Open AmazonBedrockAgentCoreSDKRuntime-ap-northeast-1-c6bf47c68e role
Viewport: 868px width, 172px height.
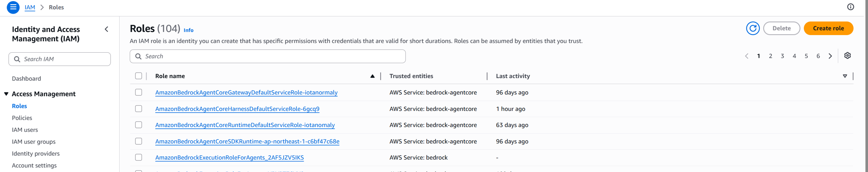(x=247, y=141)
